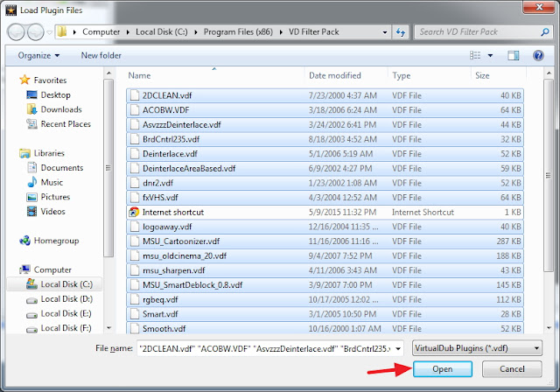Viewport: 560px width, 392px height.
Task: Click the Change your view icon
Action: click(x=475, y=55)
